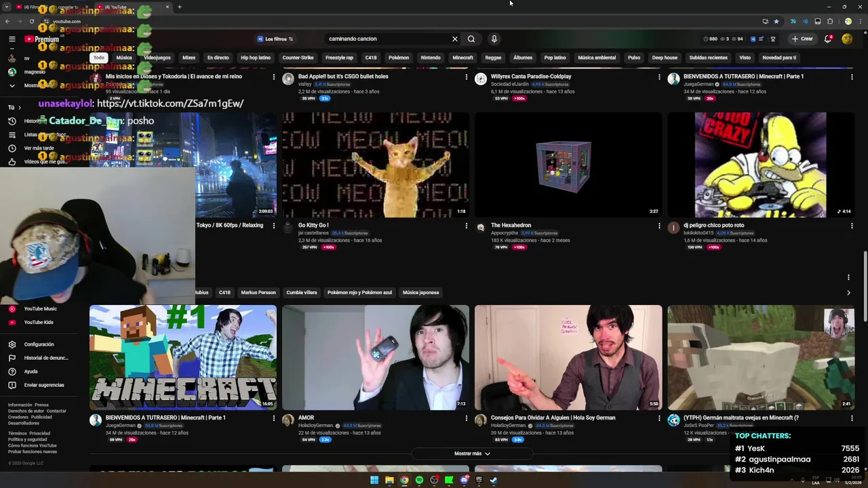The image size is (868, 488).
Task: Filter by Subidas recientes chip
Action: [x=708, y=58]
